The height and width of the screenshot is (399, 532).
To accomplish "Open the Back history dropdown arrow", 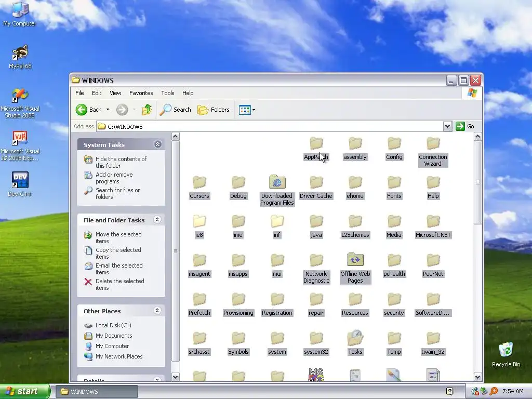I will tap(108, 110).
